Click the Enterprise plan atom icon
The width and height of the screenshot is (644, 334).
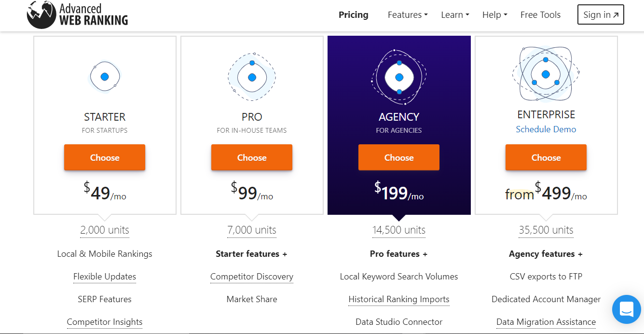(x=546, y=74)
